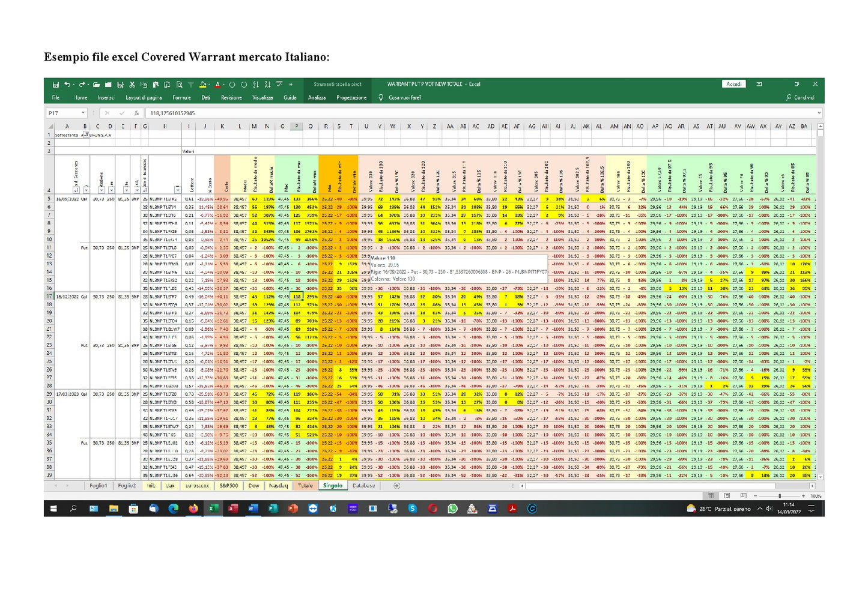Open Microsoft Access from taskbar

[x=232, y=509]
